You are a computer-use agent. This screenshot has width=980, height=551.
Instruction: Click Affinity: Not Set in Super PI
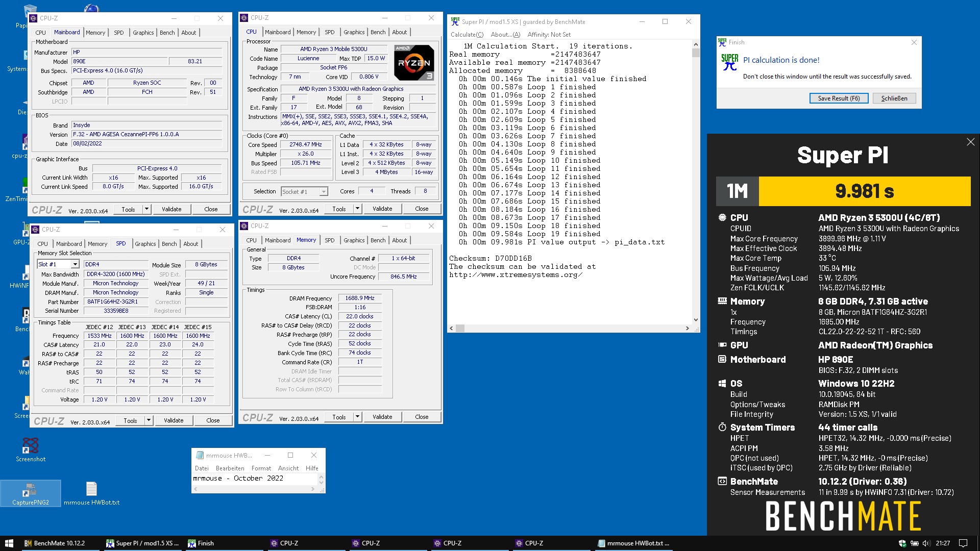coord(549,35)
